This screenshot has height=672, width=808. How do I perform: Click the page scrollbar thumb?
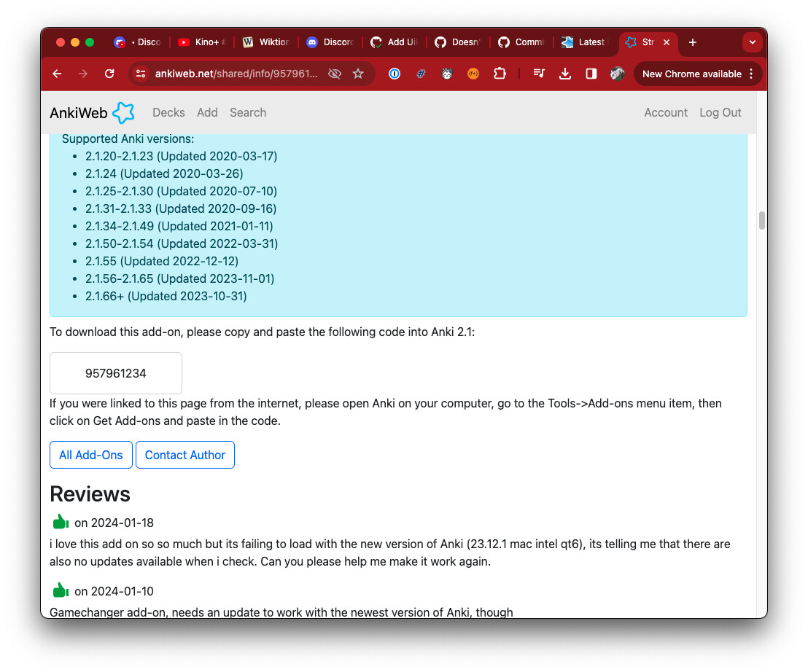761,220
